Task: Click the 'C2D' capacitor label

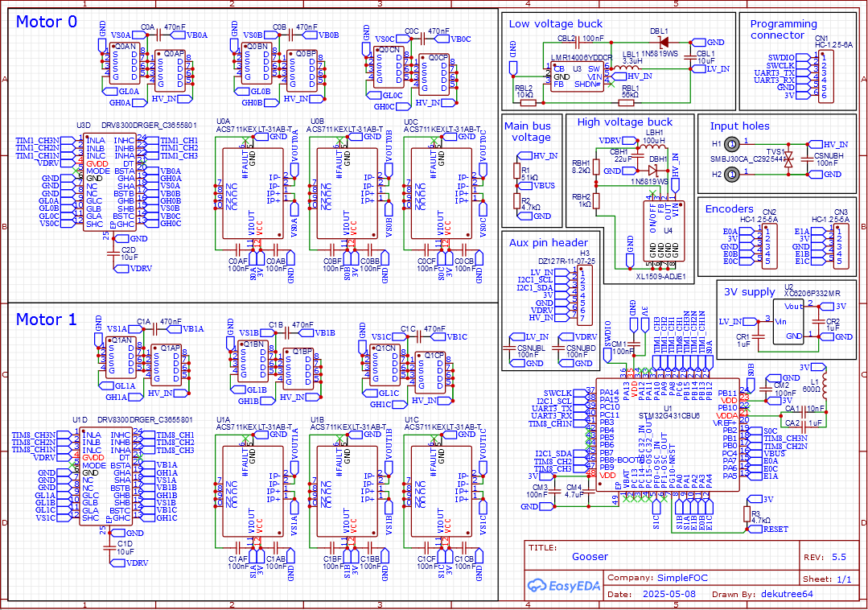Action: point(128,250)
